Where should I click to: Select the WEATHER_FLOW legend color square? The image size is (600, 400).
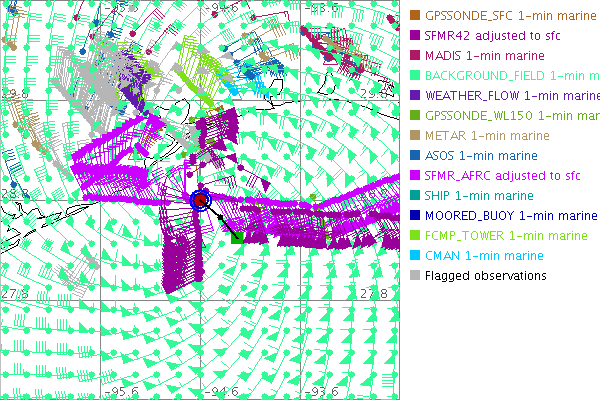(x=415, y=95)
